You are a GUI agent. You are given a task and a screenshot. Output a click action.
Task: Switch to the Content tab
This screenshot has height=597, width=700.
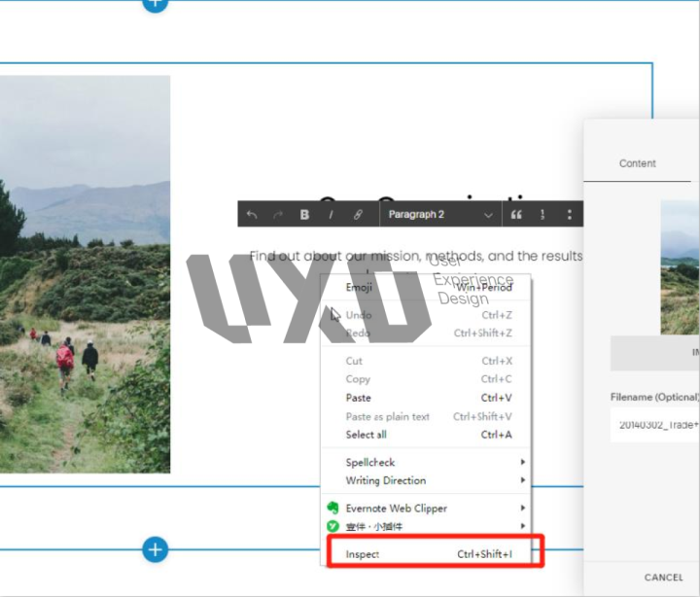(637, 163)
